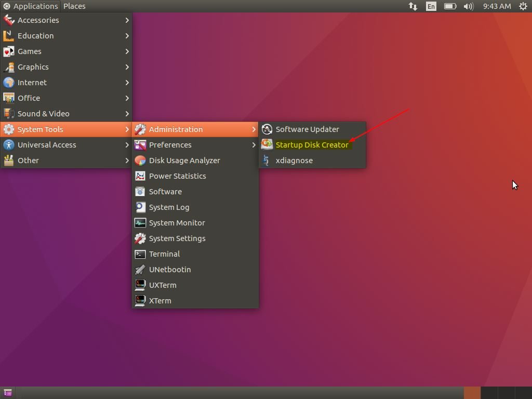Click the Disk Usage Analyzer pie icon
Screen dimensions: 532x399
pos(140,160)
